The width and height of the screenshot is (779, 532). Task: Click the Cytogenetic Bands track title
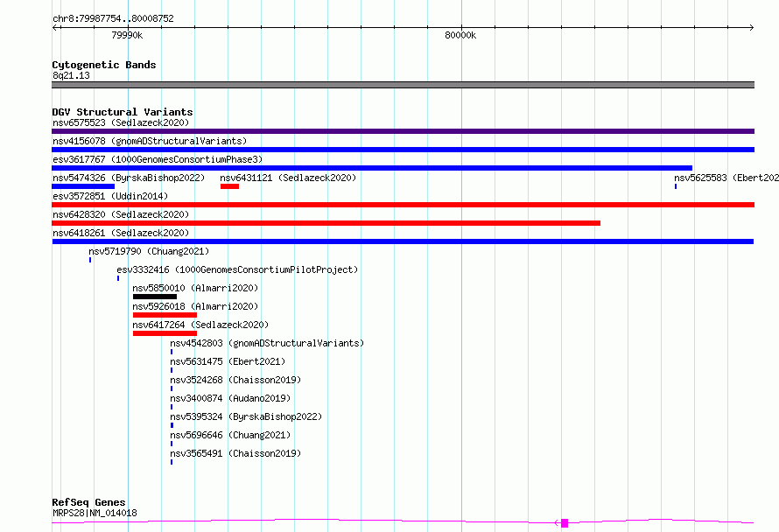point(104,65)
